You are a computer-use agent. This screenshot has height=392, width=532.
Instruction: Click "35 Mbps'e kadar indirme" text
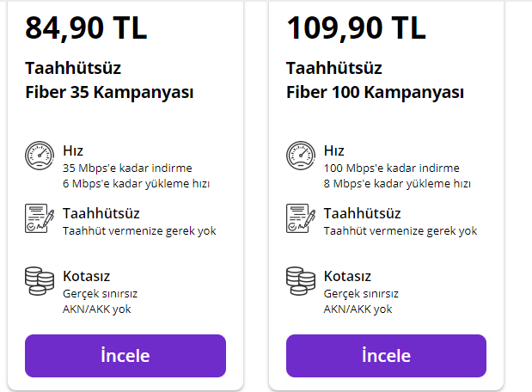pyautogui.click(x=127, y=168)
